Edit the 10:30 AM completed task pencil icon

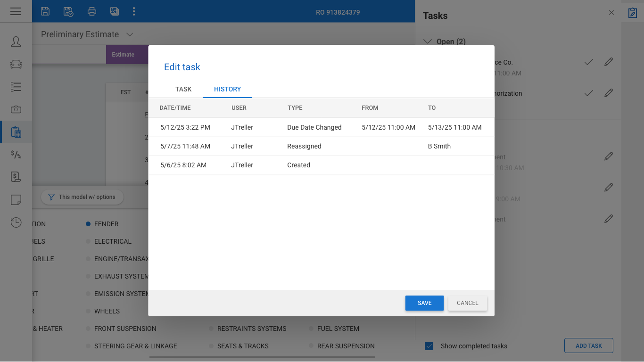(x=609, y=156)
